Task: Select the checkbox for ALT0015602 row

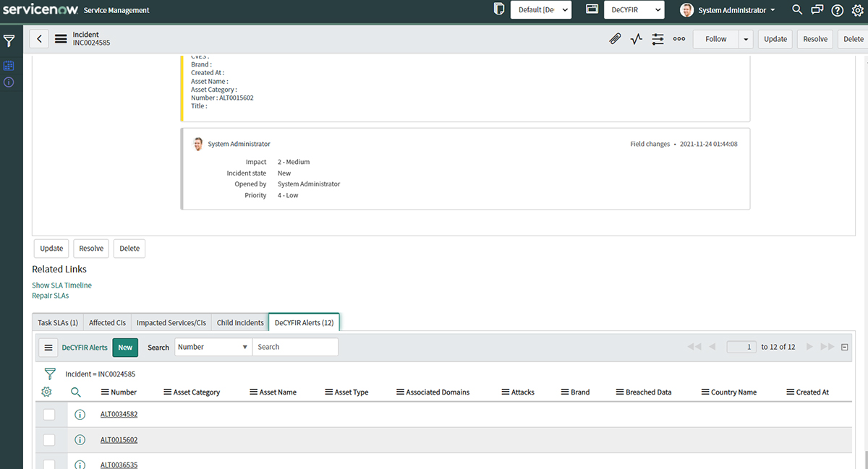Action: tap(49, 439)
